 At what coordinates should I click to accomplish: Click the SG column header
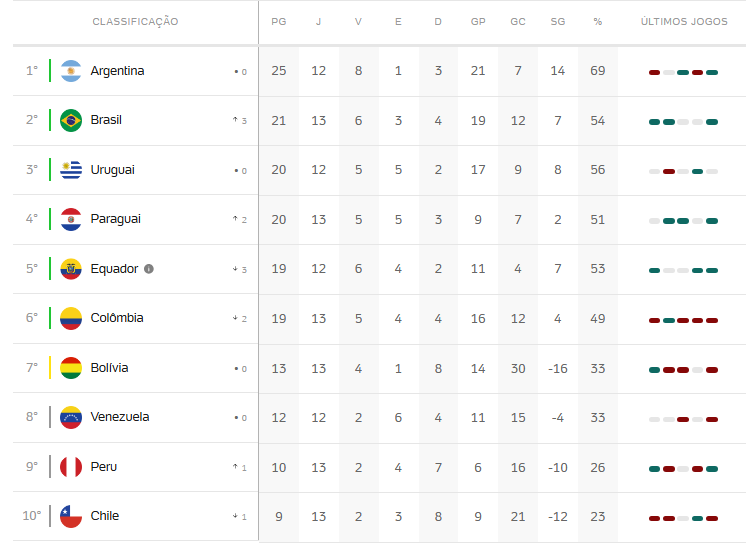[558, 21]
